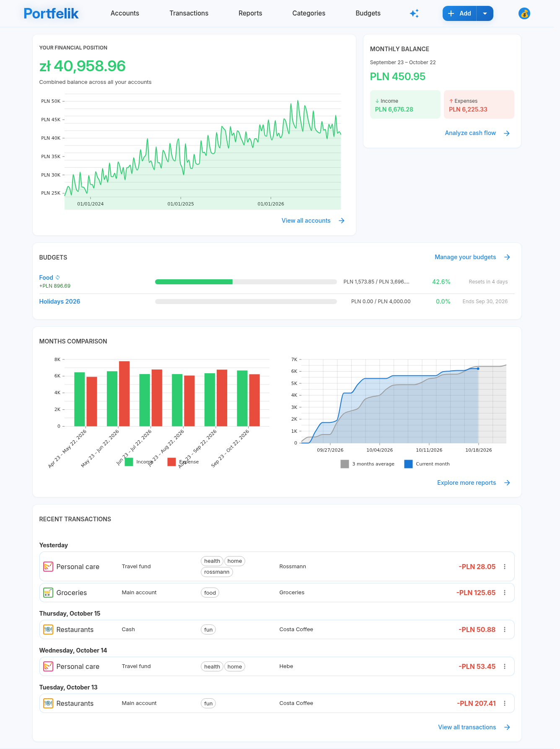Screen dimensions: 560x749
Task: Go to the Transactions page
Action: point(189,13)
